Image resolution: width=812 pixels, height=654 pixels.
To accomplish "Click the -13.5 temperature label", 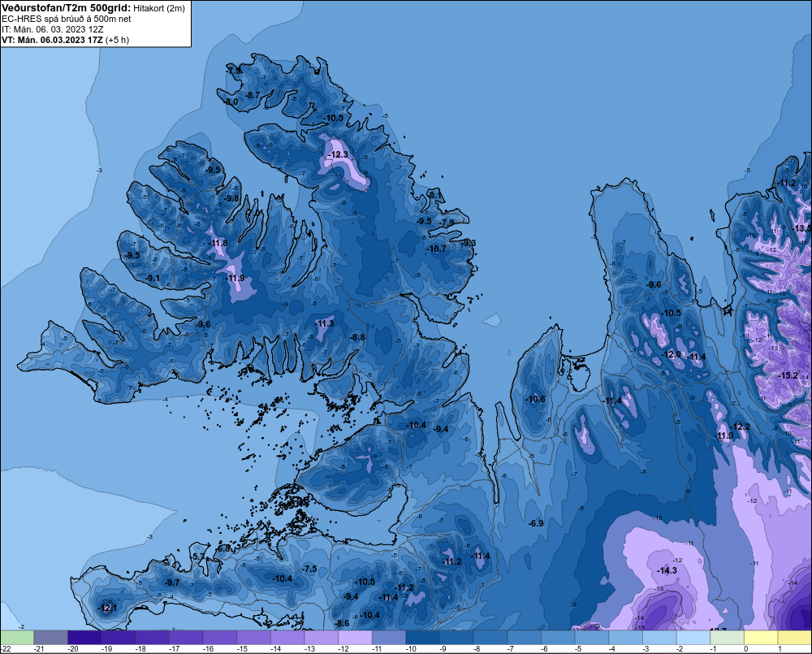I will [x=802, y=228].
